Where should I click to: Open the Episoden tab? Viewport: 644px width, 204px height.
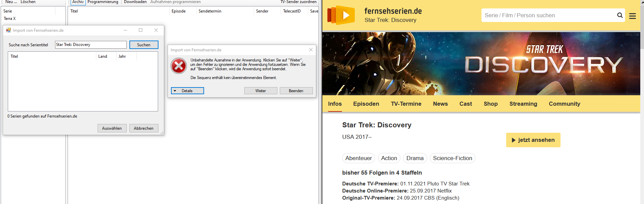click(x=366, y=104)
